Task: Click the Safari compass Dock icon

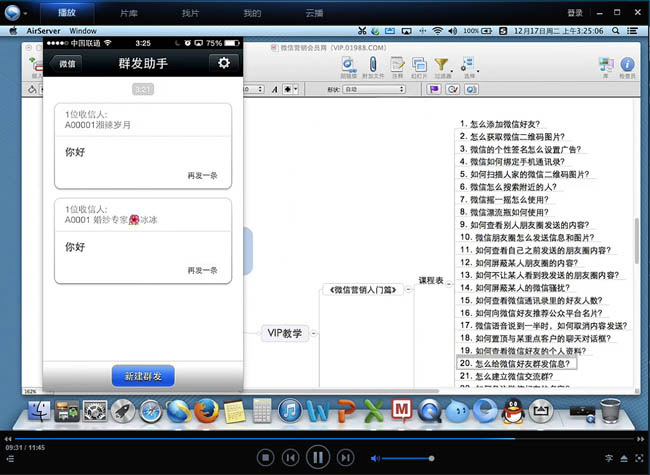Action: pyautogui.click(x=151, y=410)
